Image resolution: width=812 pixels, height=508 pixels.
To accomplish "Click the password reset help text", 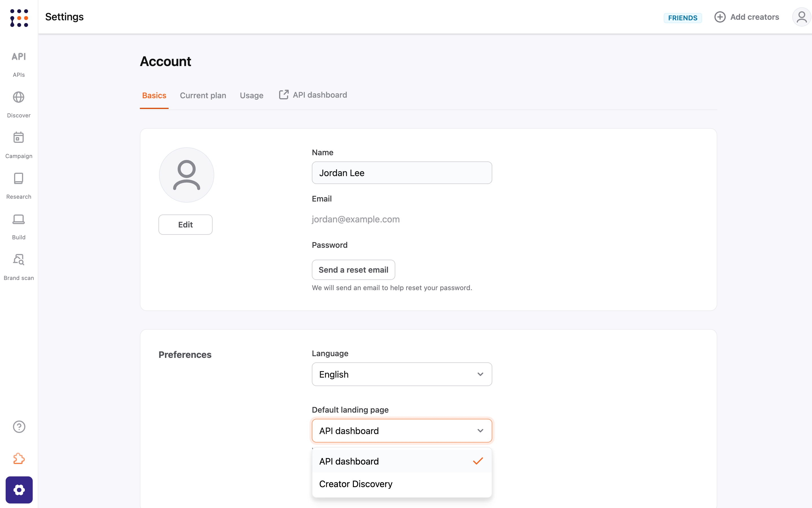I will coord(392,288).
